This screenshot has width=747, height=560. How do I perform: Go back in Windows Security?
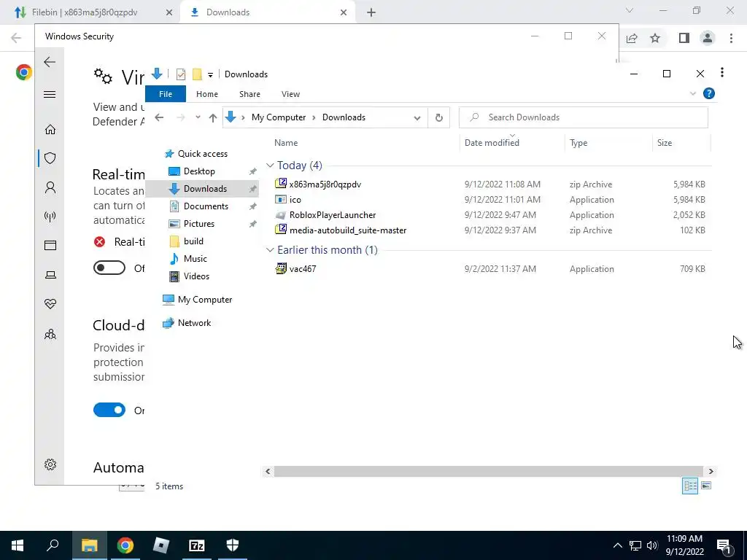click(50, 62)
